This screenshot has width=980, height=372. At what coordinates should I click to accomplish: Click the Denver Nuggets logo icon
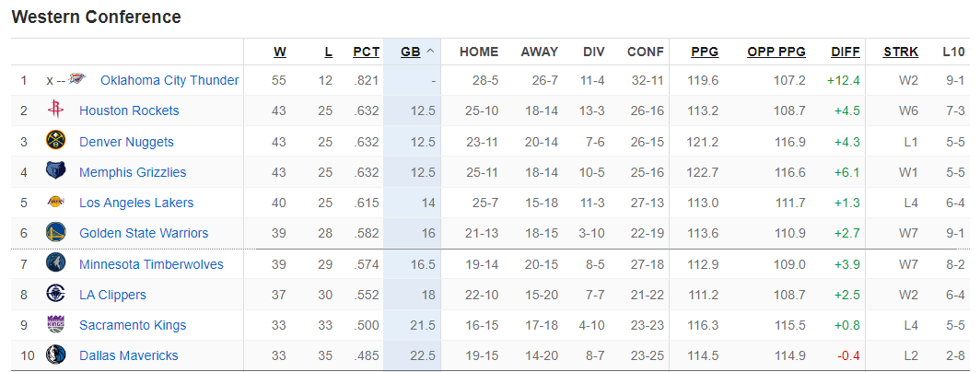click(x=55, y=142)
